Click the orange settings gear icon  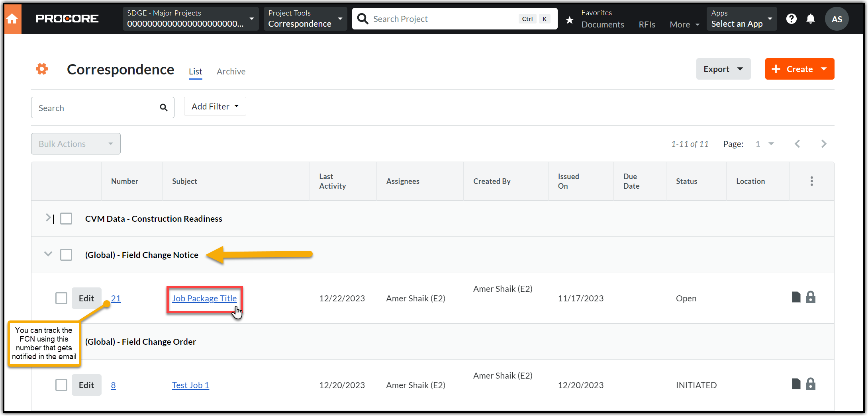[42, 69]
